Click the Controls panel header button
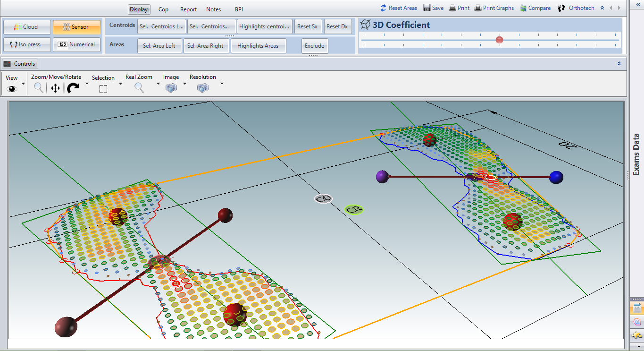 tap(19, 64)
